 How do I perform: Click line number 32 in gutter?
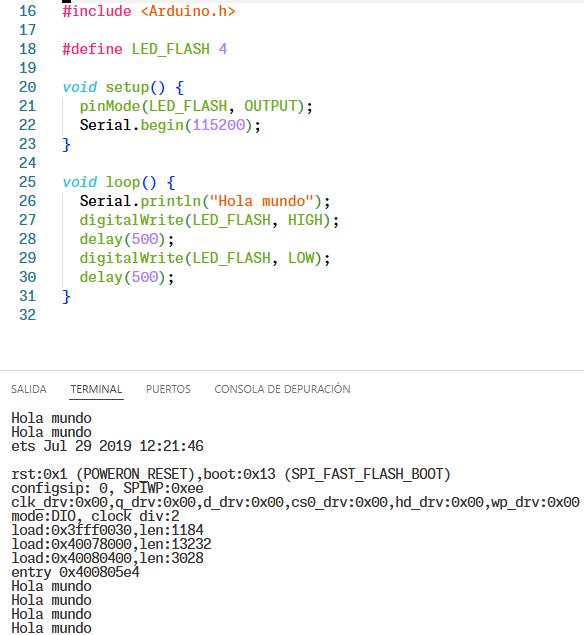(28, 315)
